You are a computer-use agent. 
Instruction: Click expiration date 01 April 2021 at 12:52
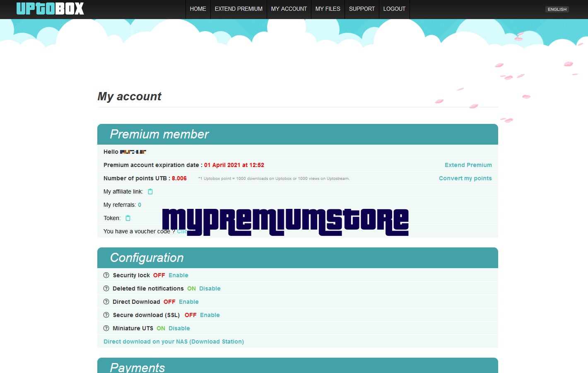point(234,165)
